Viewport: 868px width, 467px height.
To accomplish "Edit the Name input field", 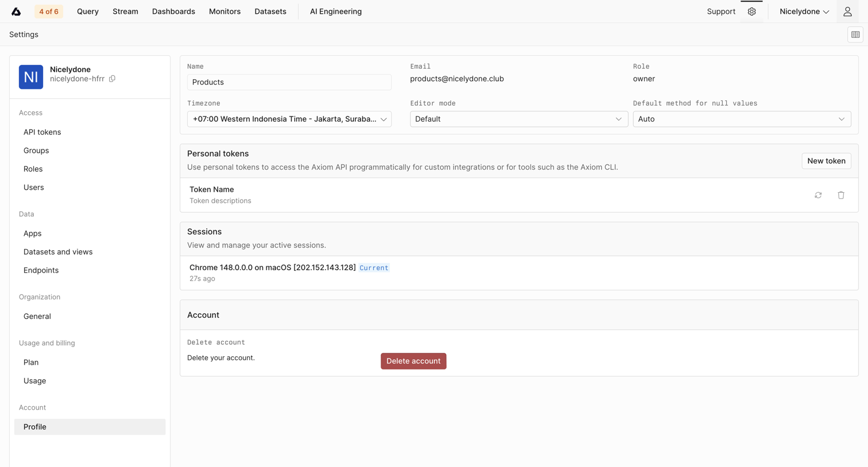I will (x=289, y=82).
